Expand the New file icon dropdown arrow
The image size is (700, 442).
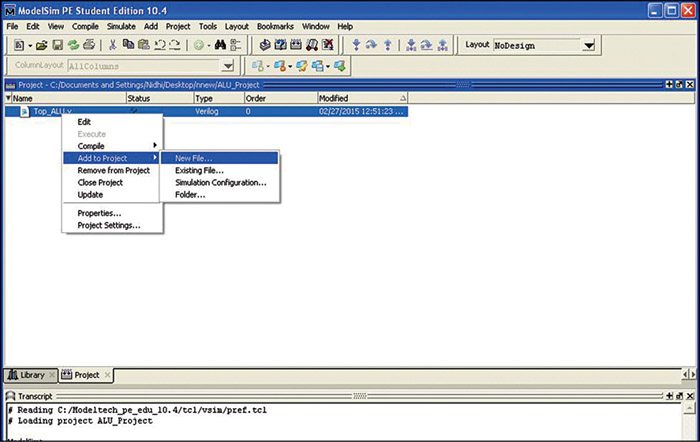(x=29, y=46)
